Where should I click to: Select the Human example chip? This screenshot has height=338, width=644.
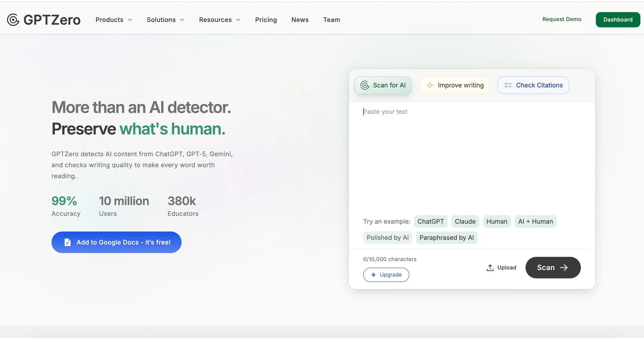[497, 222]
